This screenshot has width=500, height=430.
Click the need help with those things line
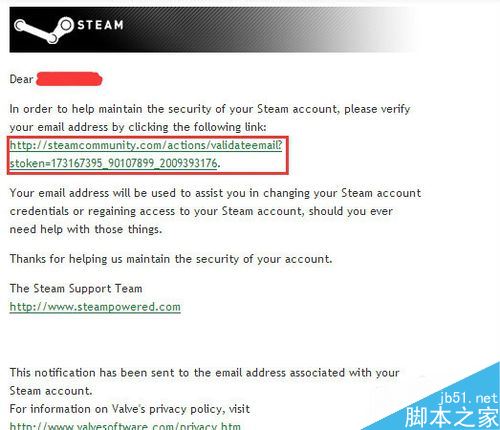click(86, 229)
